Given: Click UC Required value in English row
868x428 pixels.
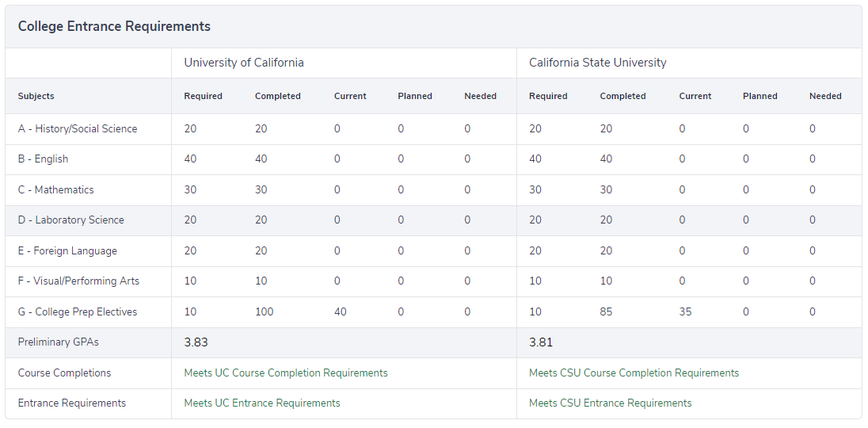Looking at the screenshot, I should tap(190, 159).
